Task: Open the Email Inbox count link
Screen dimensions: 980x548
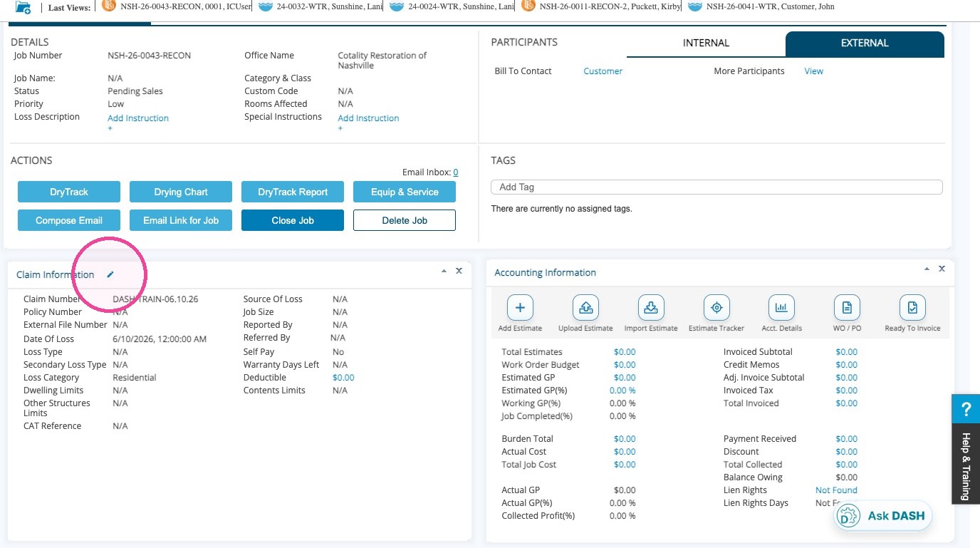Action: (456, 172)
